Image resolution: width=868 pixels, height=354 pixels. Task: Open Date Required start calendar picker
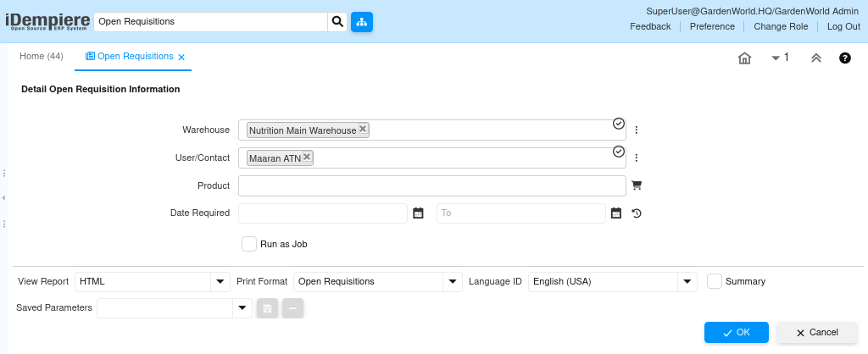(x=418, y=213)
